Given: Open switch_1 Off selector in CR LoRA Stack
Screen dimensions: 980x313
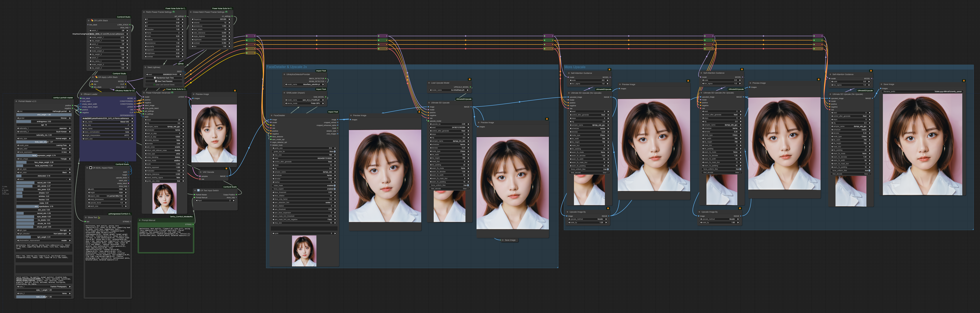Looking at the screenshot, I should pyautogui.click(x=109, y=30).
